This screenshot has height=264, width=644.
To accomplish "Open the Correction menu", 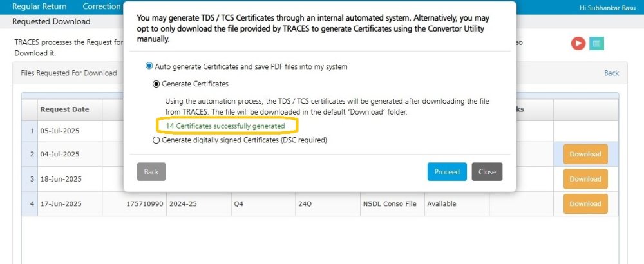I will coord(102,6).
